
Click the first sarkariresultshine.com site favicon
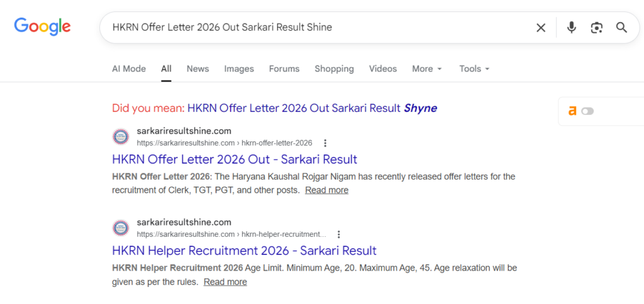pyautogui.click(x=121, y=137)
